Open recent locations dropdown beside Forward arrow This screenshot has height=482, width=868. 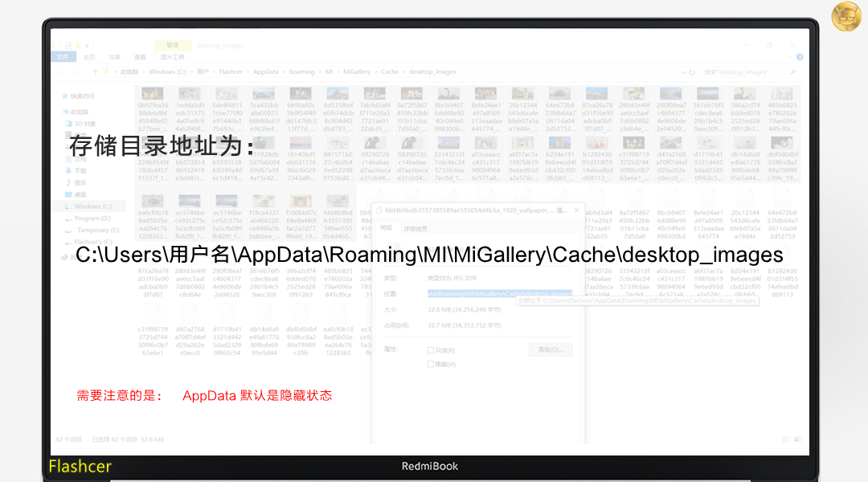[x=84, y=72]
